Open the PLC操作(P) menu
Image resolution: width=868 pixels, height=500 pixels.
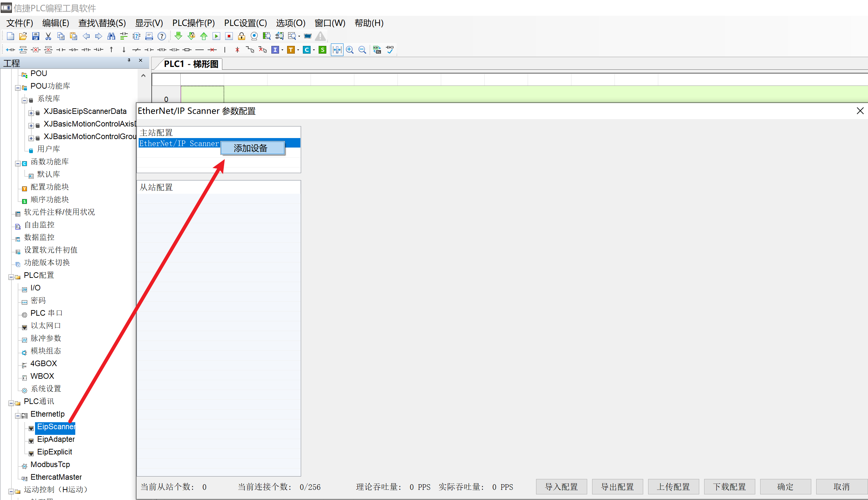[x=193, y=23]
